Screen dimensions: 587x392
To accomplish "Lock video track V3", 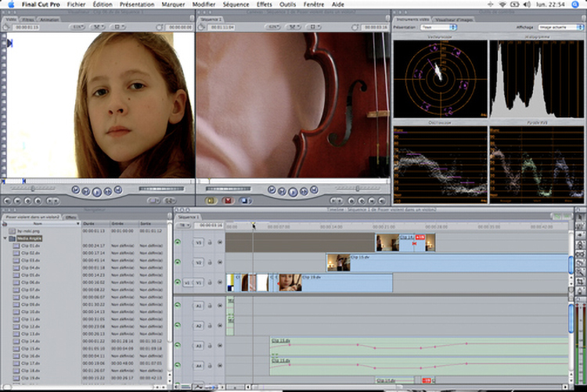I will [210, 243].
